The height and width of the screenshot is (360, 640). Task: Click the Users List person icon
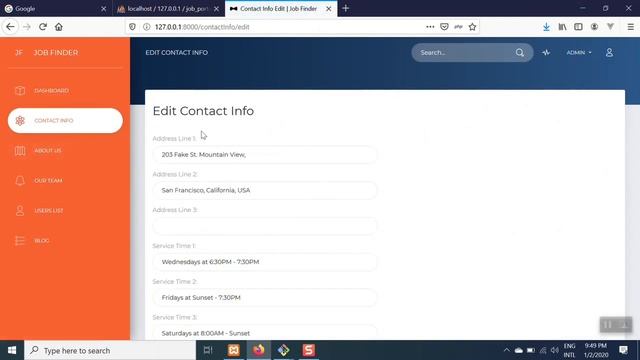click(20, 211)
